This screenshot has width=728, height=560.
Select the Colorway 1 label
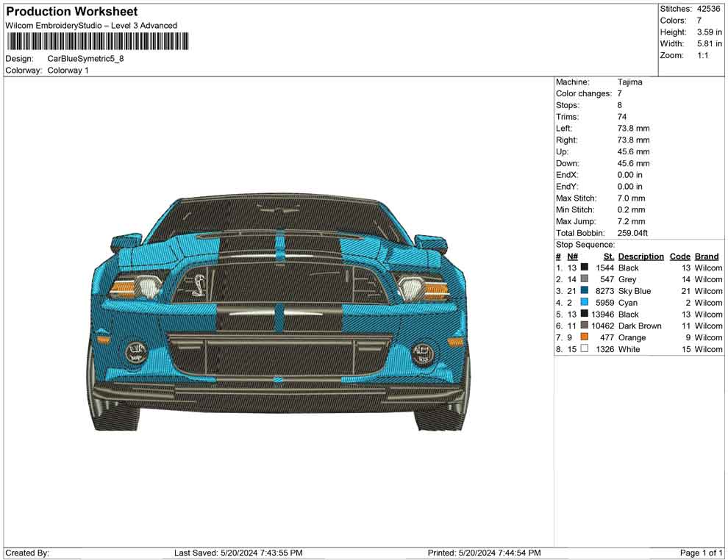(x=68, y=70)
